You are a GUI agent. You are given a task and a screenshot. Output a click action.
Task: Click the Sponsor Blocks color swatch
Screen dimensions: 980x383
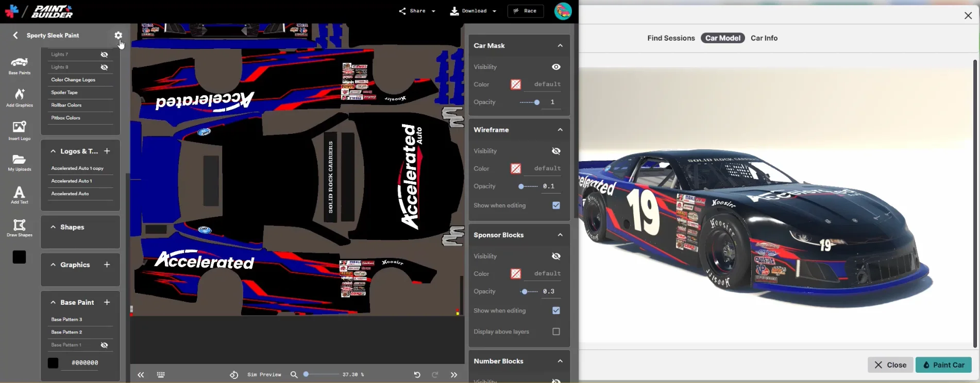[516, 274]
